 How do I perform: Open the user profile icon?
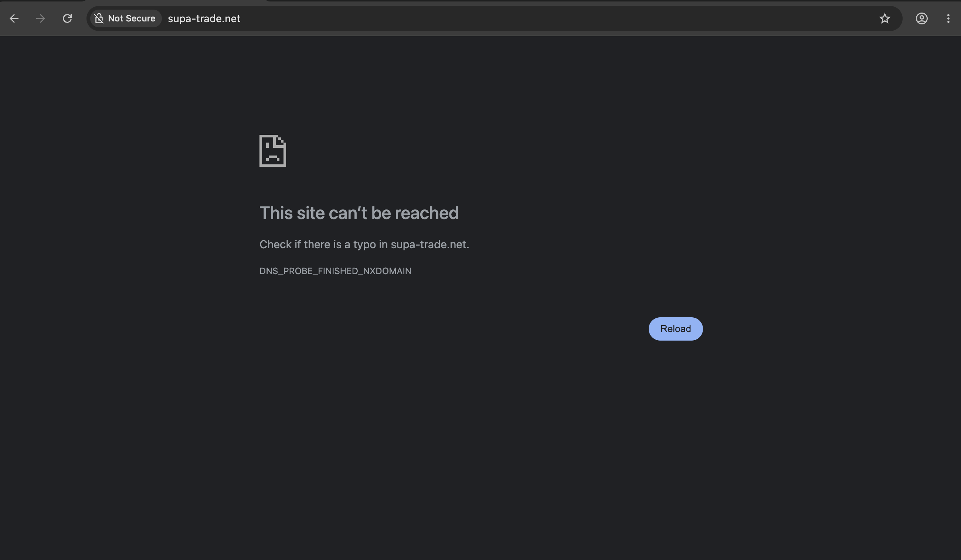[x=922, y=18]
